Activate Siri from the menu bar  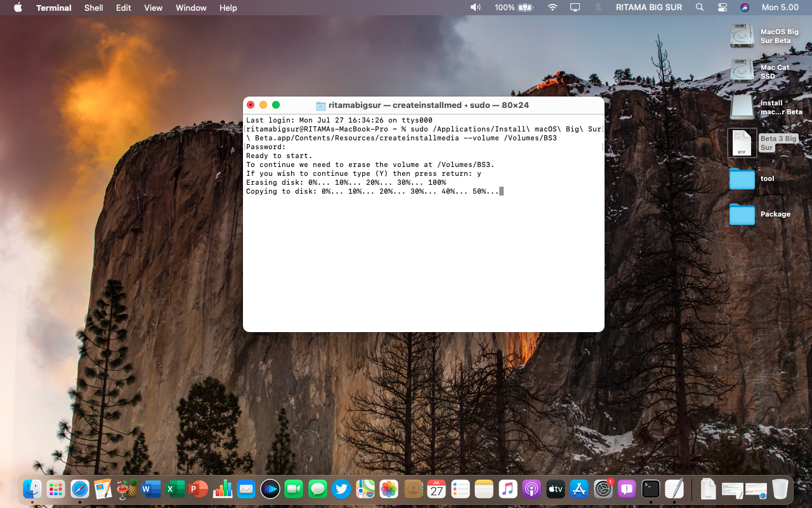(745, 8)
